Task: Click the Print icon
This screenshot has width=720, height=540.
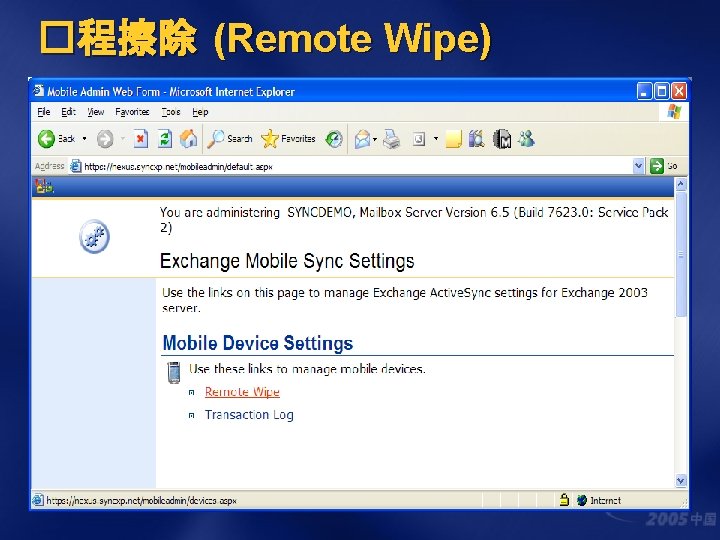Action: coord(392,139)
